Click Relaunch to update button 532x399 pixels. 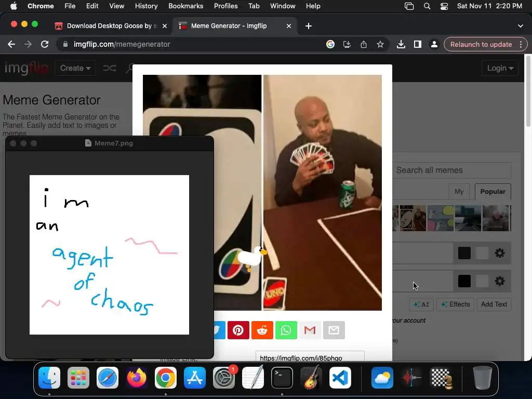(x=481, y=45)
